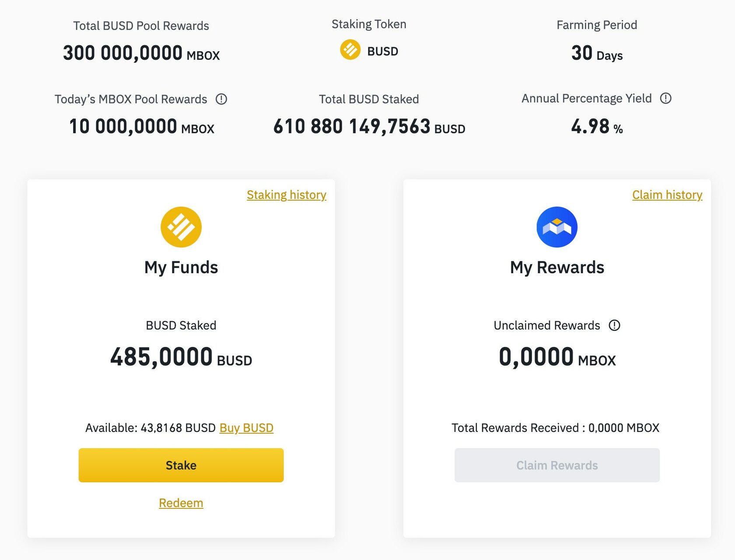Screen dimensions: 735x560
Task: Open Staking history link
Action: (287, 195)
